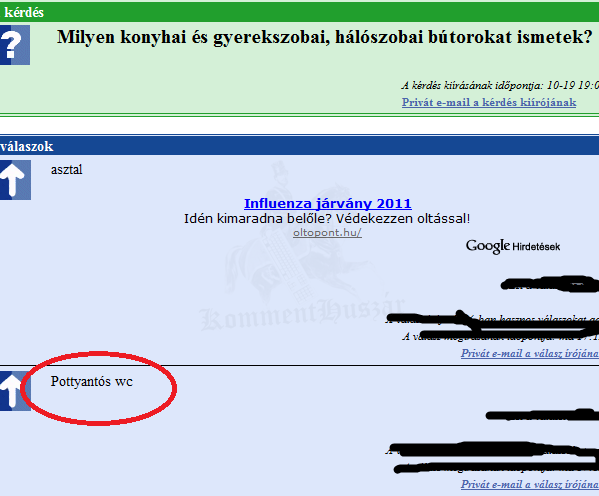Click the KommentHuszár watermark logo
Viewport: 599px width, 496px height.
click(302, 314)
